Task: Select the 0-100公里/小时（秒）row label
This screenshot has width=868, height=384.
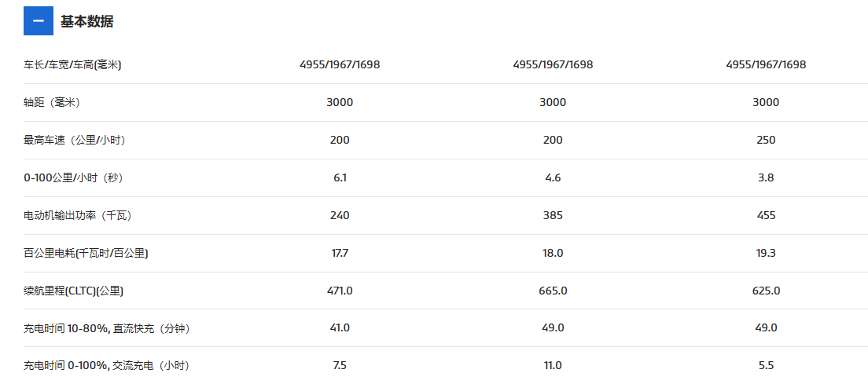Action: click(72, 178)
